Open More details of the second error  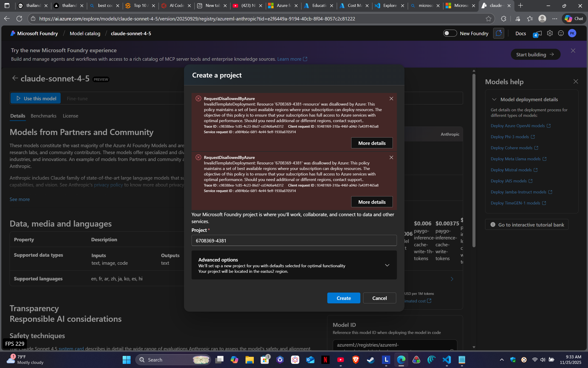(372, 202)
